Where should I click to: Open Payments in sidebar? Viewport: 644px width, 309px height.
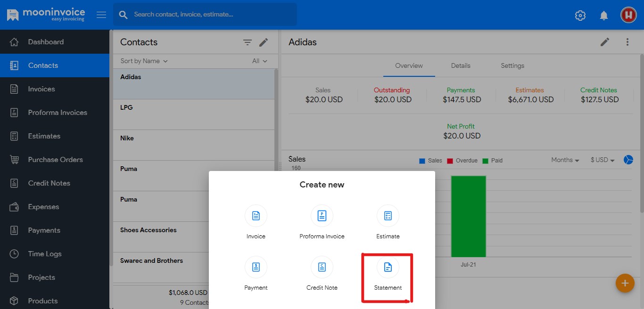click(55, 230)
